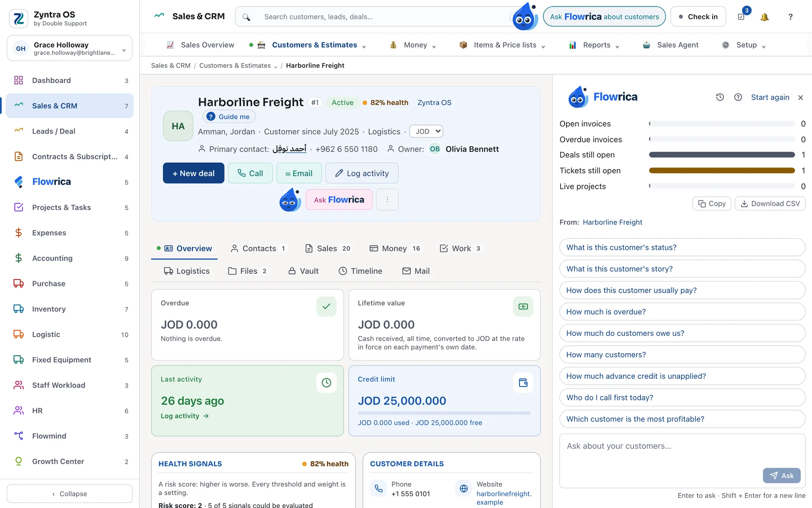Open Staff Workload in sidebar
812x508 pixels.
[x=69, y=385]
